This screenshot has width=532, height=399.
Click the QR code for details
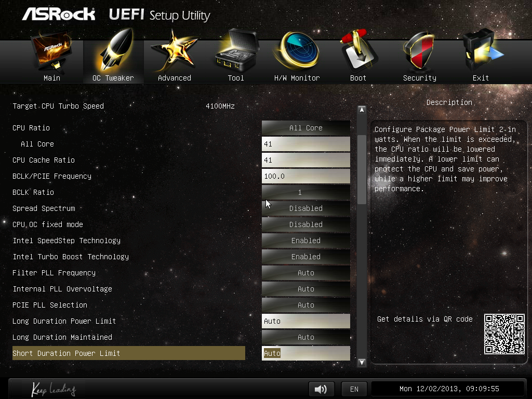click(x=504, y=334)
